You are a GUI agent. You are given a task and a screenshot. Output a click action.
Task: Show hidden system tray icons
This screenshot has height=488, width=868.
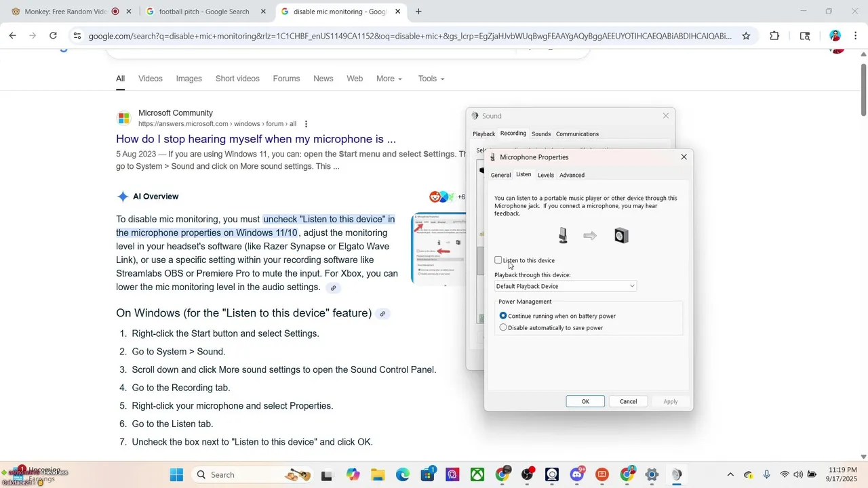coord(730,474)
